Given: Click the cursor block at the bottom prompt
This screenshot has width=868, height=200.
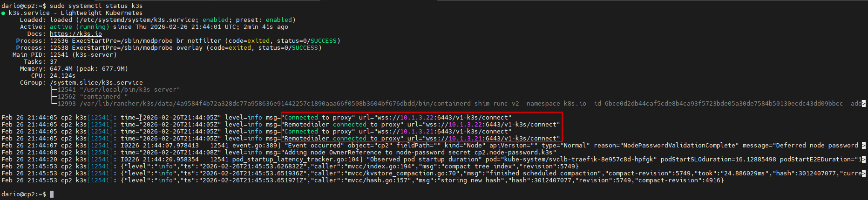Looking at the screenshot, I should point(52,194).
